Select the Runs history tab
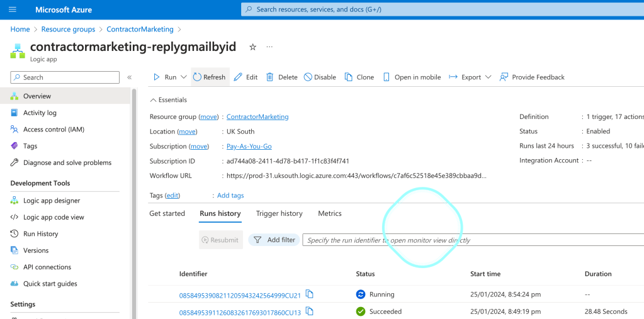 coord(220,213)
